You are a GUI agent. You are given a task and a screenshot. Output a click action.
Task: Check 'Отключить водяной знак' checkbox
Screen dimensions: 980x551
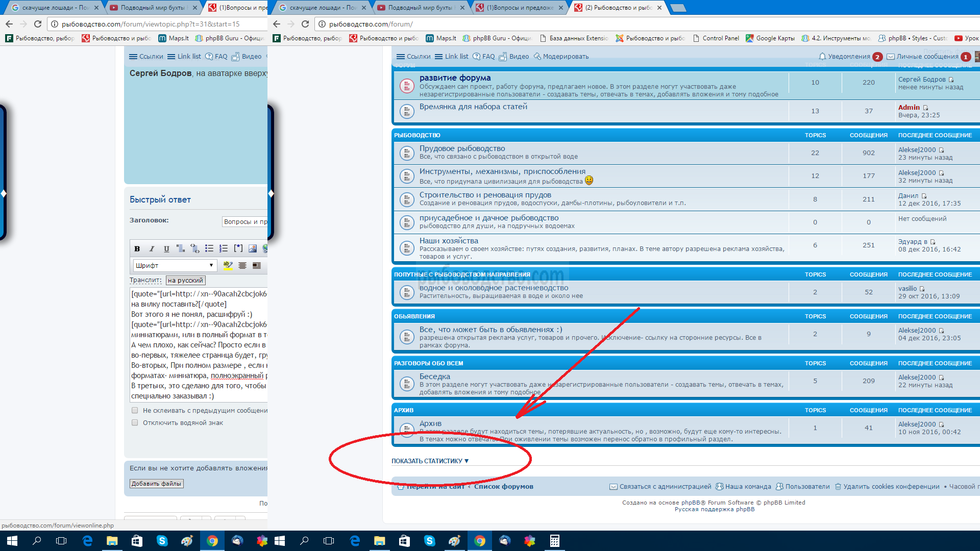pos(135,422)
